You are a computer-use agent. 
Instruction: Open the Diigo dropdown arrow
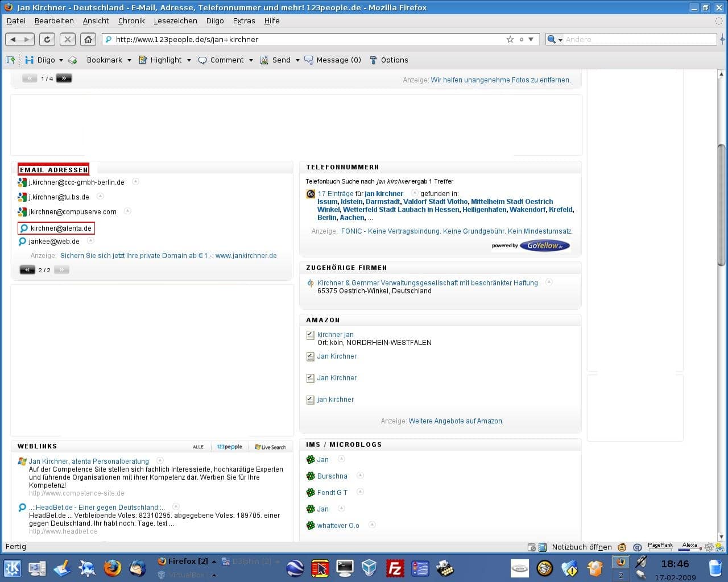pos(61,60)
